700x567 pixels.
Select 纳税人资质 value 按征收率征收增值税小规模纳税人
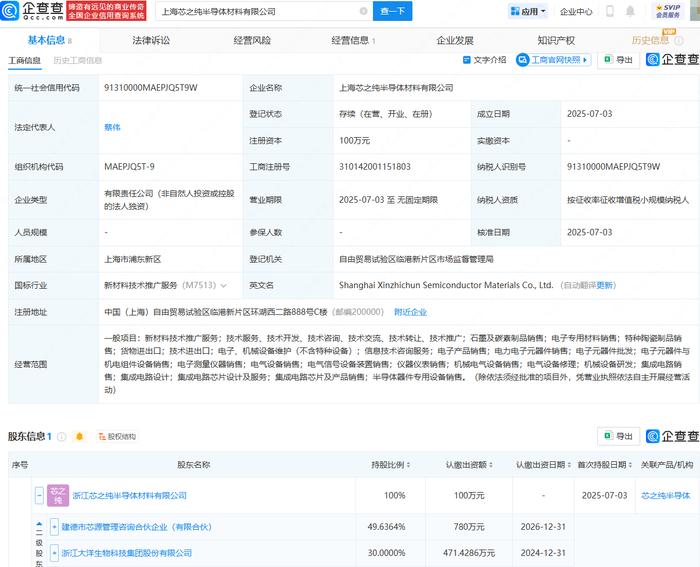(x=628, y=200)
